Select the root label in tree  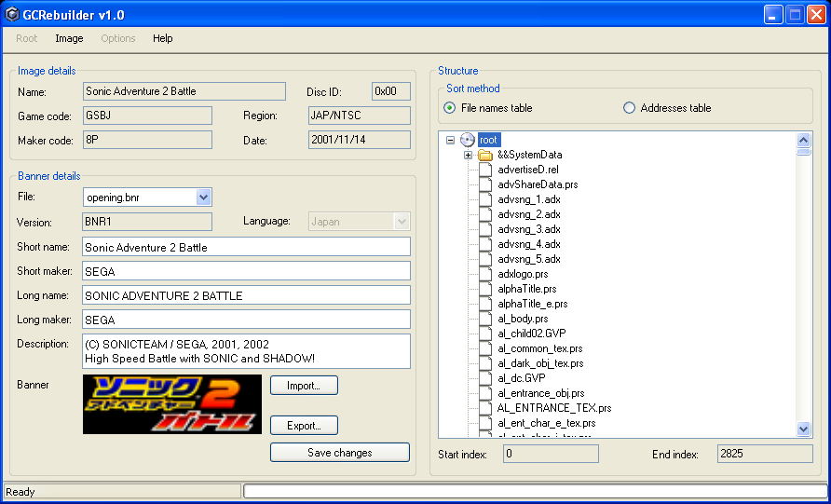[488, 140]
